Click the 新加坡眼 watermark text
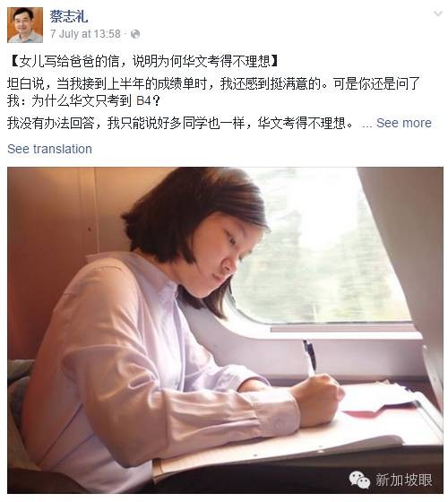The height and width of the screenshot is (502, 448). point(404,480)
